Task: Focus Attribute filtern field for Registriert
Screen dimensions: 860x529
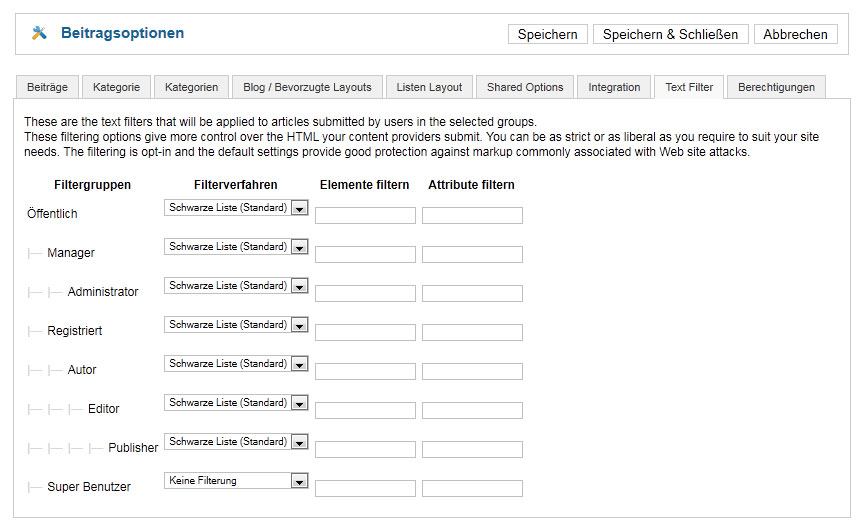Action: tap(472, 333)
